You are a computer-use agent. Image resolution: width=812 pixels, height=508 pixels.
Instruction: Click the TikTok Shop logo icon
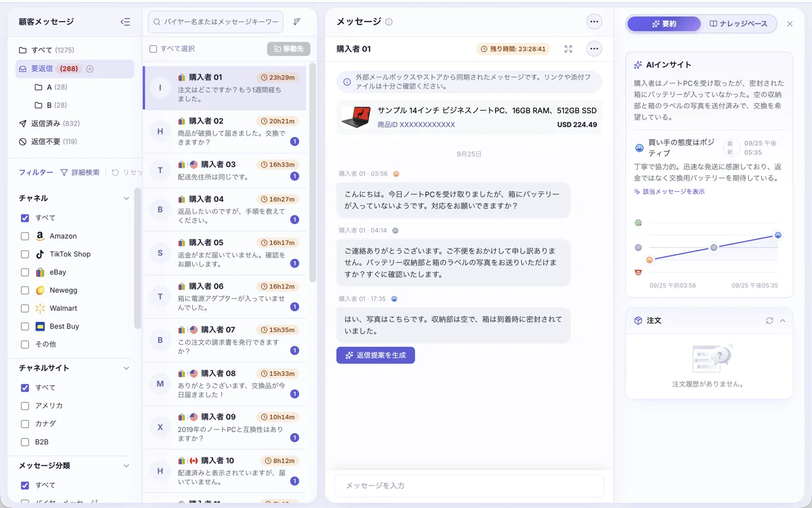click(40, 254)
